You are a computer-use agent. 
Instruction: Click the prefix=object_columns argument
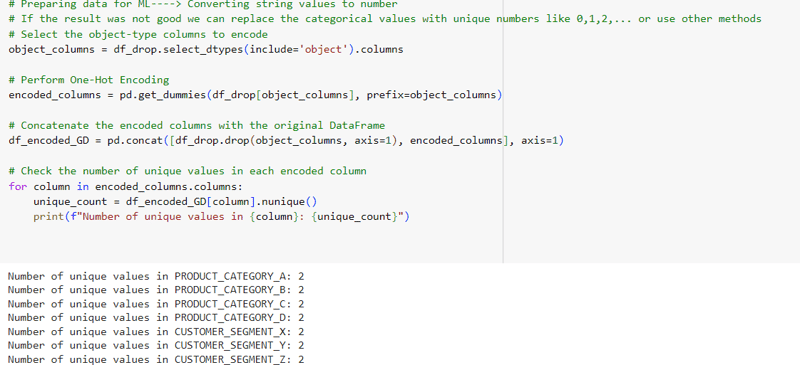[x=432, y=95]
